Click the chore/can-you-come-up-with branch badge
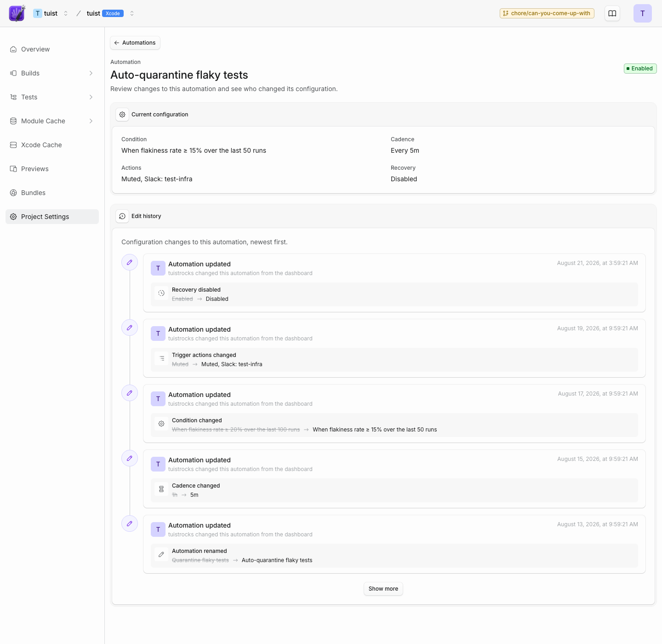 (x=547, y=13)
